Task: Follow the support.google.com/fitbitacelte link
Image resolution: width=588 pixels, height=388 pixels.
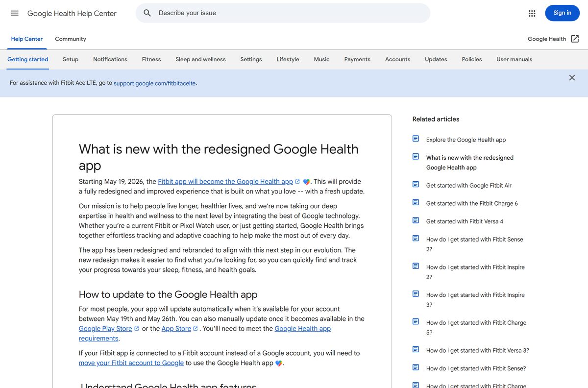Action: [154, 83]
